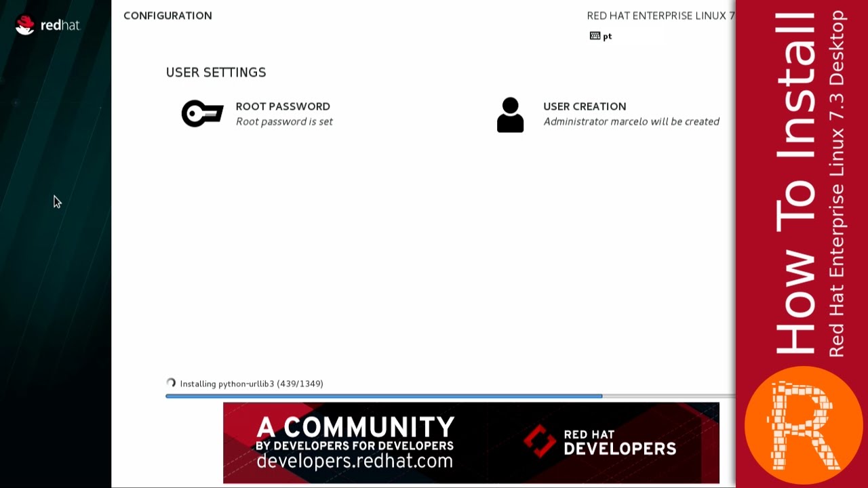Screen dimensions: 868x488
Task: Click the root password key icon
Action: [x=202, y=114]
